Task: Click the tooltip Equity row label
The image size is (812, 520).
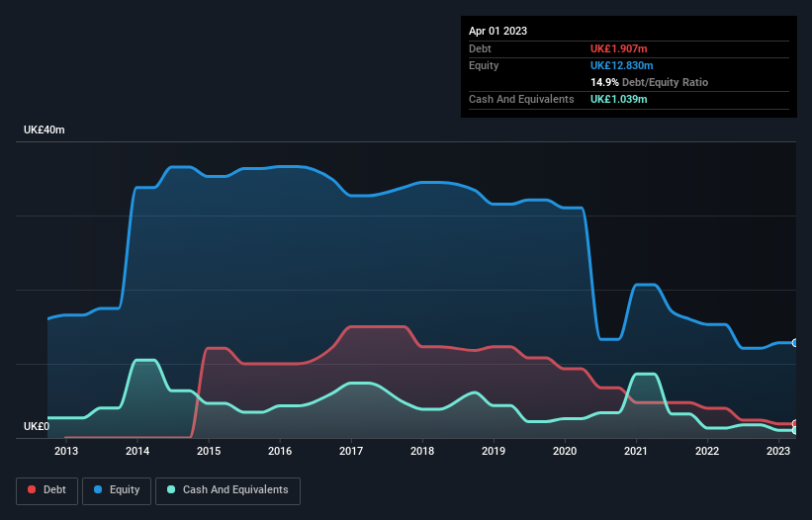Action: pos(484,65)
